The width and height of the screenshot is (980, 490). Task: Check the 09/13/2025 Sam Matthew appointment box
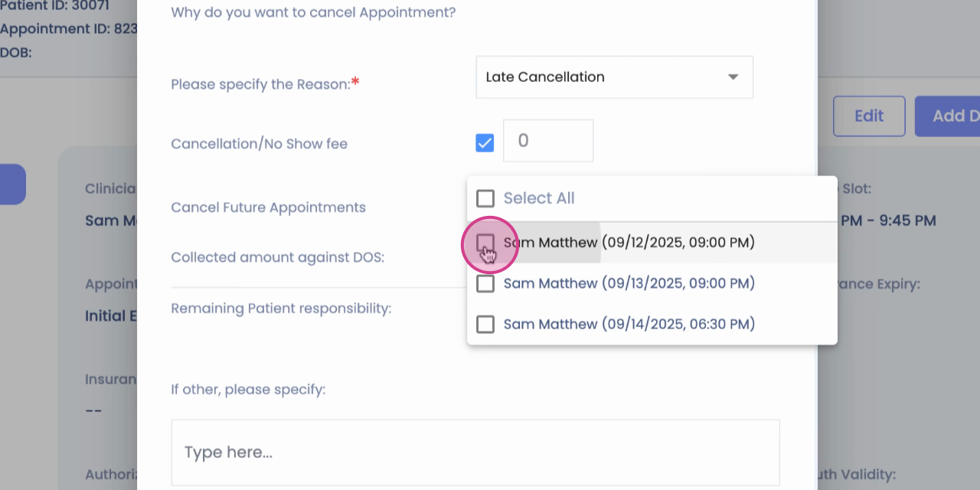pyautogui.click(x=485, y=283)
